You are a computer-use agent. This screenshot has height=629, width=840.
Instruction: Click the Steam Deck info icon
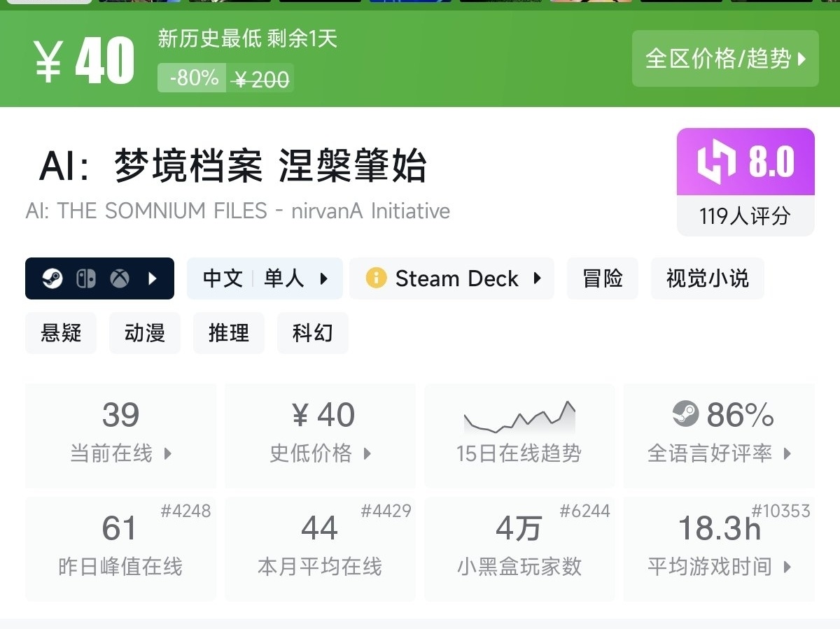376,278
